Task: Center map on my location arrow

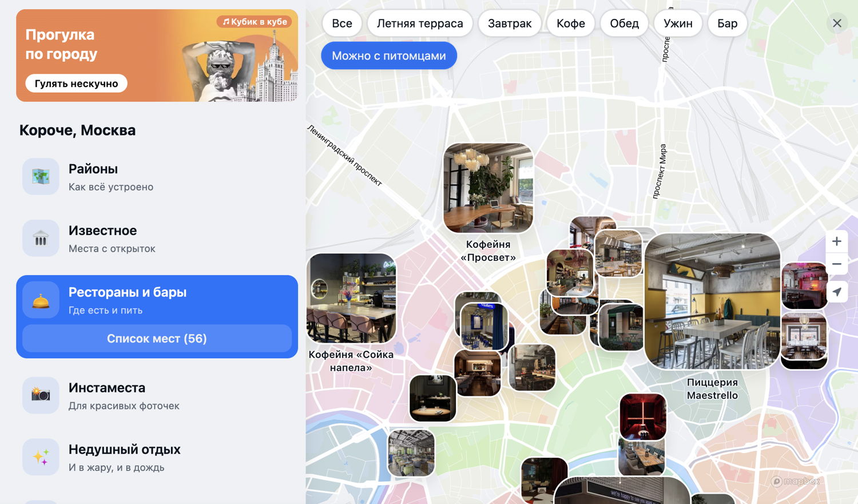Action: point(837,292)
